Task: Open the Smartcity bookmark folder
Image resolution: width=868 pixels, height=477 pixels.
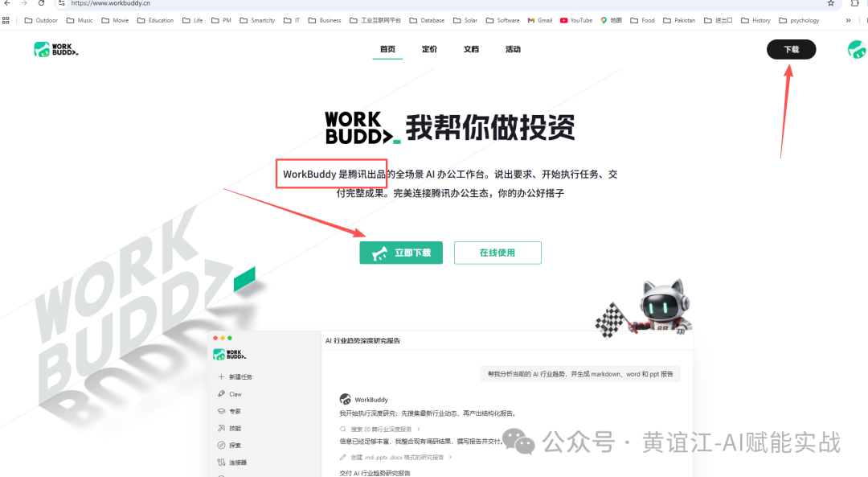Action: click(x=257, y=20)
